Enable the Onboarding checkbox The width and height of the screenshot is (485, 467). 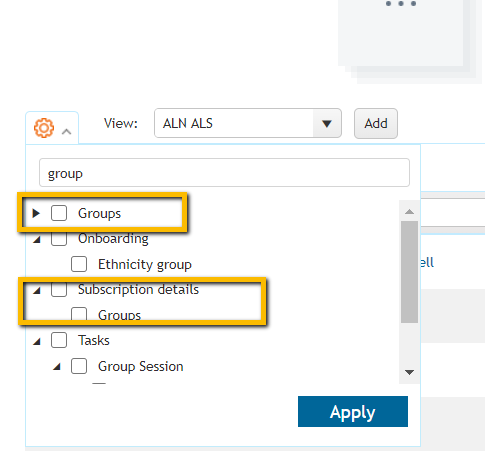point(59,239)
